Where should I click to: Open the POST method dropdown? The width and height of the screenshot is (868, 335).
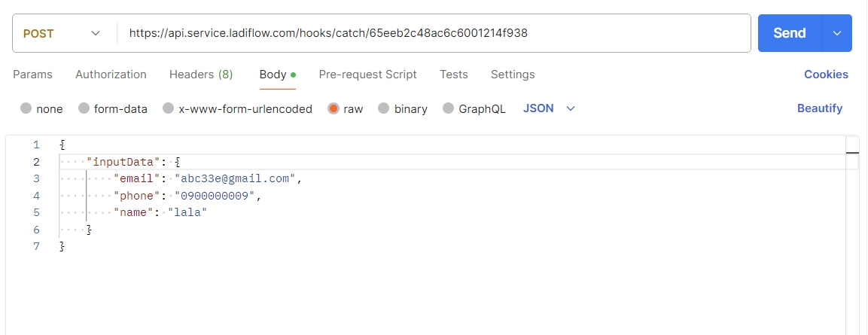[x=62, y=33]
